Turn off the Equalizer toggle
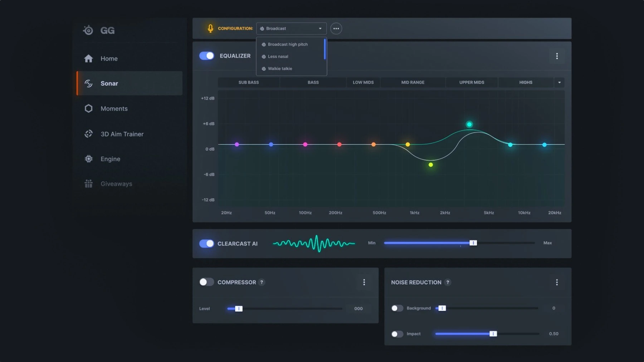644x362 pixels. click(x=206, y=56)
